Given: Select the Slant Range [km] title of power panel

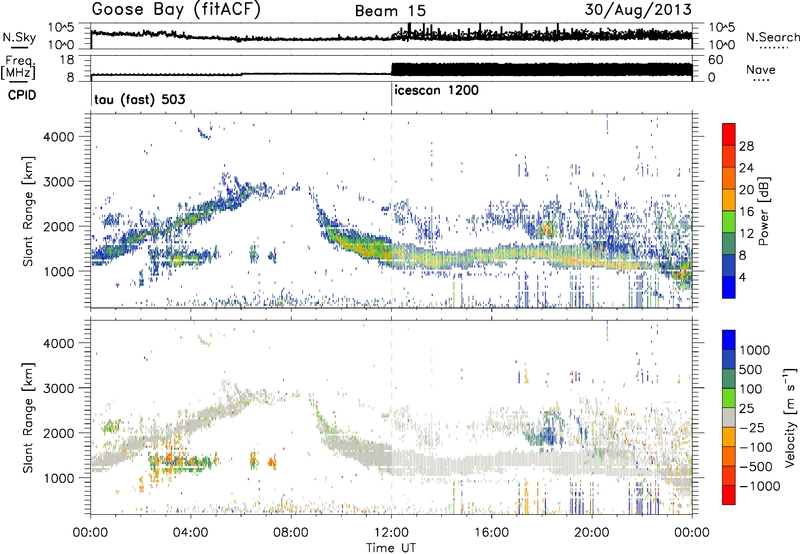Looking at the screenshot, I should click(28, 211).
